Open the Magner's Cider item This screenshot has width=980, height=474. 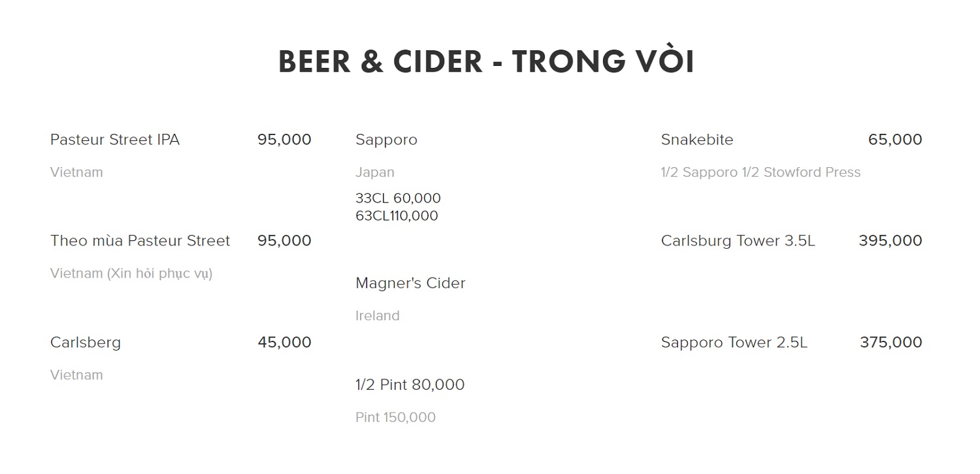click(x=410, y=283)
